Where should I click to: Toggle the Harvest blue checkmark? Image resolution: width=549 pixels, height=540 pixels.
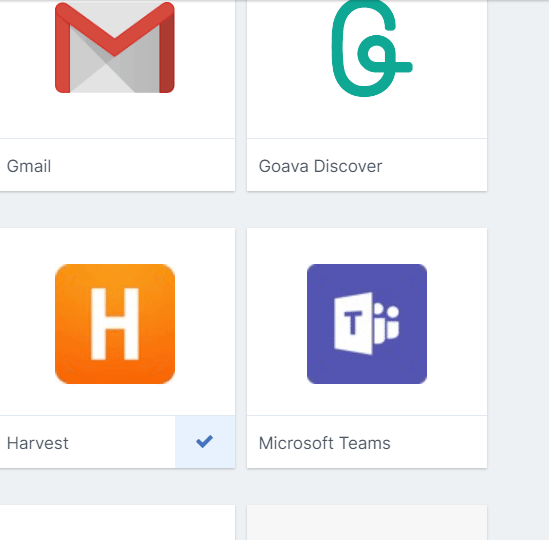(x=205, y=442)
